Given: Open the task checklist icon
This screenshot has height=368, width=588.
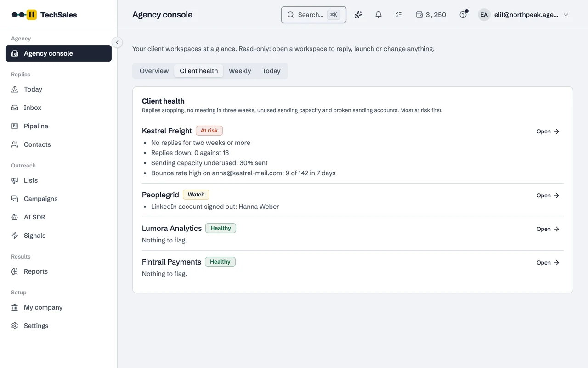Looking at the screenshot, I should pos(399,15).
